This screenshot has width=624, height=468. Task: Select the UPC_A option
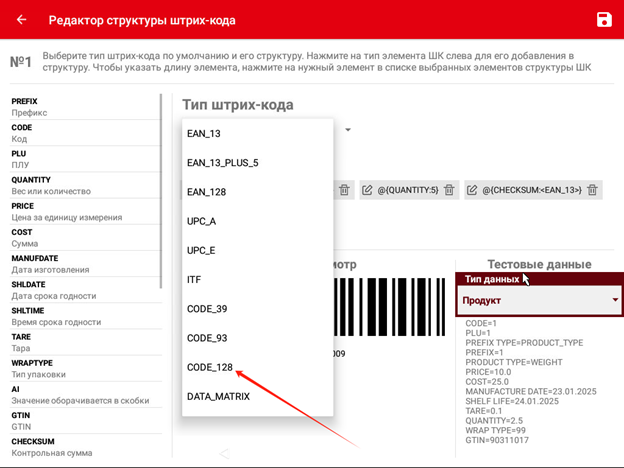pyautogui.click(x=202, y=220)
